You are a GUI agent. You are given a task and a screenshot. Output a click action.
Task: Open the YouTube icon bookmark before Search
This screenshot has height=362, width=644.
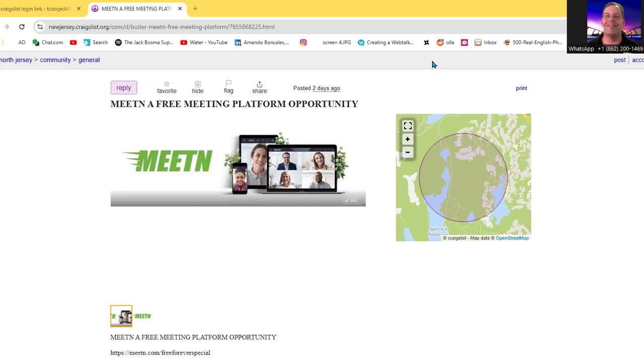(73, 42)
